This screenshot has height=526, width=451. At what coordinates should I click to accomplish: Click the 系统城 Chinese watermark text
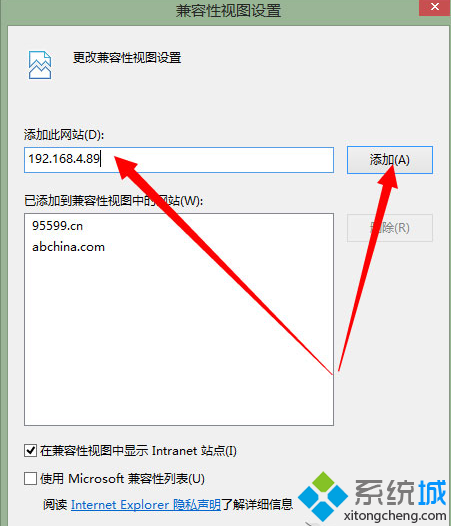(401, 493)
